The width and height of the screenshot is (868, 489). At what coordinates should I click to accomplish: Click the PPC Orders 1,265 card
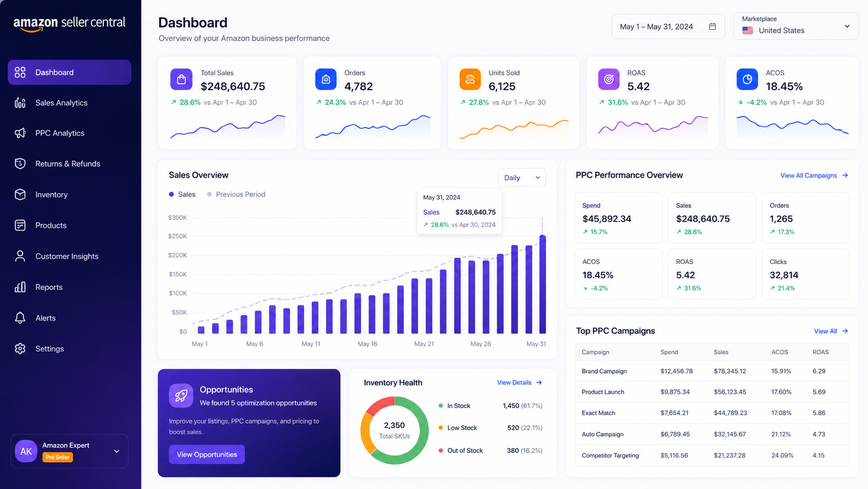[805, 218]
